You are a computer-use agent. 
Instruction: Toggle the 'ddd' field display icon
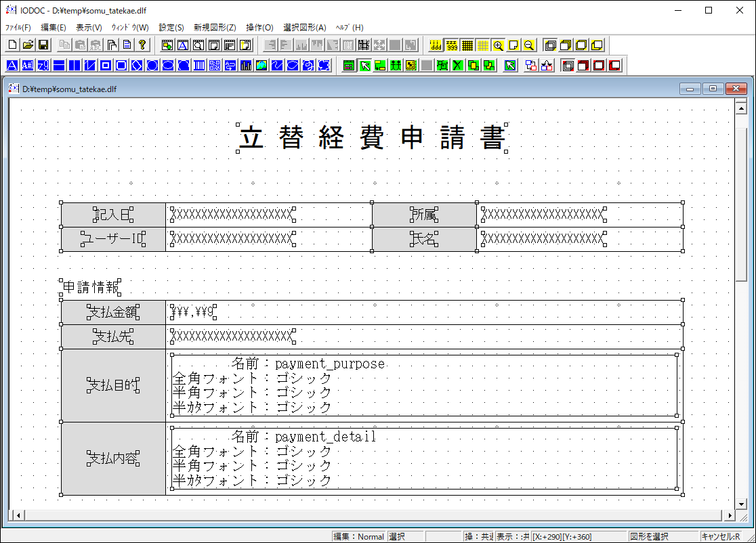click(x=436, y=45)
